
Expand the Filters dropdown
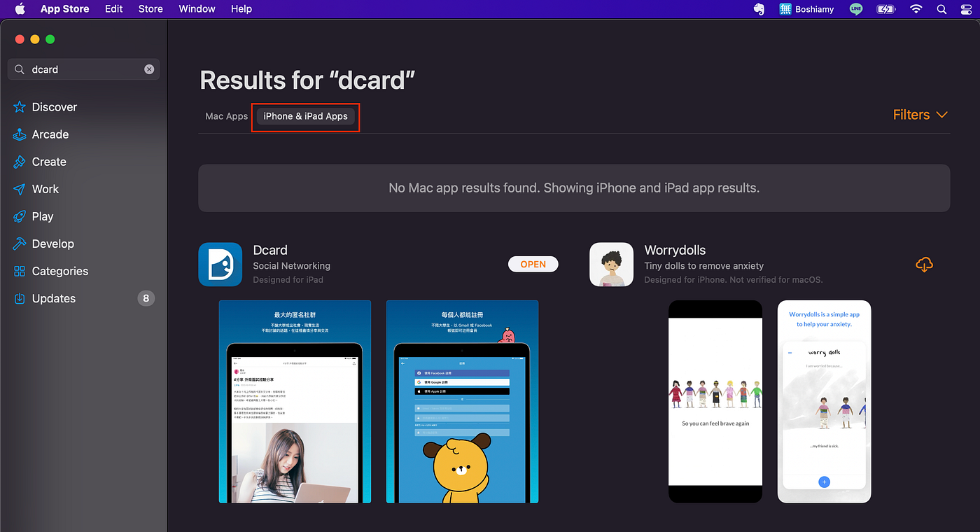click(x=920, y=113)
